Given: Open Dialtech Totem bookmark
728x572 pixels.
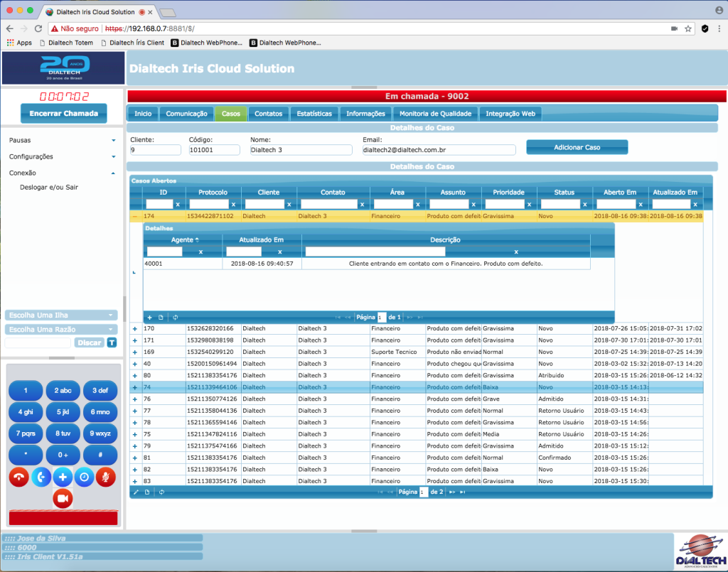Looking at the screenshot, I should [66, 43].
